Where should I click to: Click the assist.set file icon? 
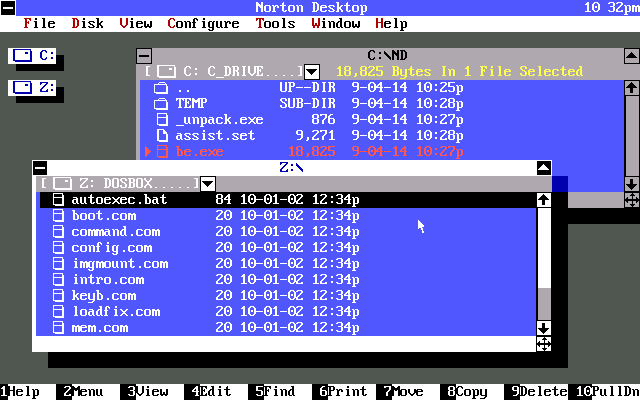click(x=160, y=135)
